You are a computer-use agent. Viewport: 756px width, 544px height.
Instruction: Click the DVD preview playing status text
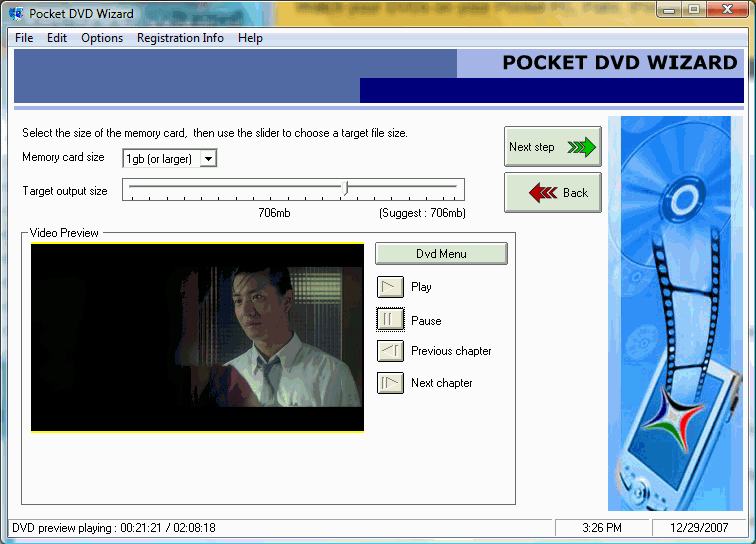tap(114, 528)
